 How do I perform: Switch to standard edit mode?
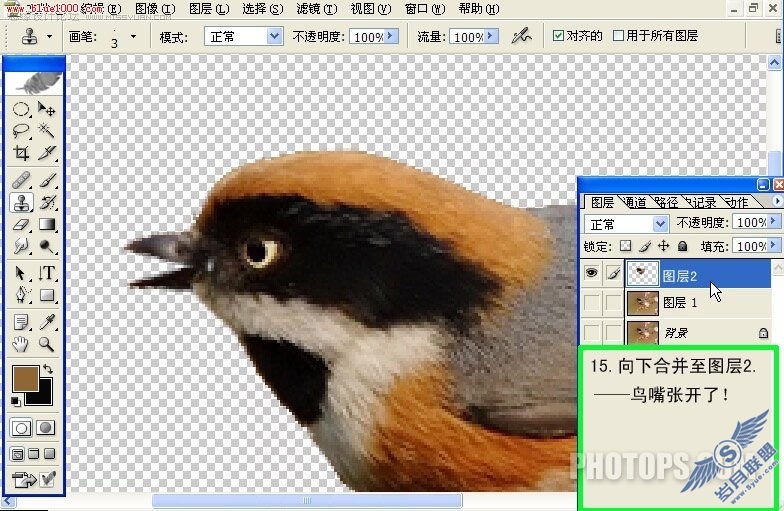pos(21,428)
